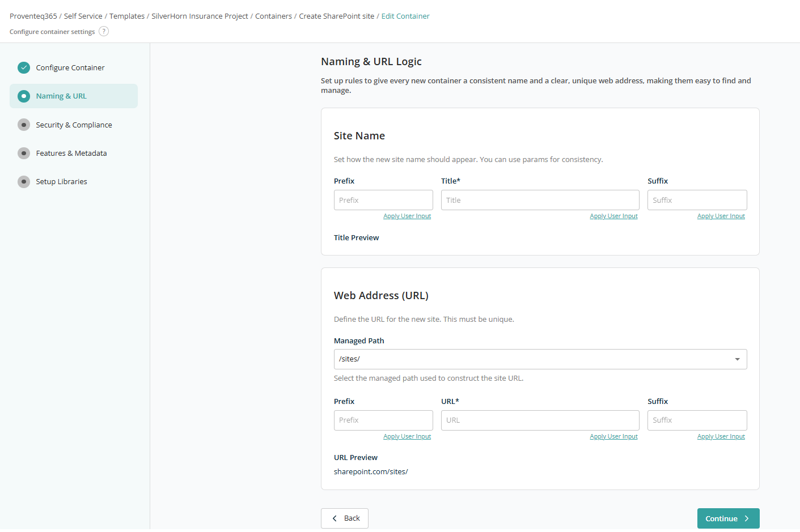Click Apply User Input under the URL field
This screenshot has width=800, height=532.
613,437
